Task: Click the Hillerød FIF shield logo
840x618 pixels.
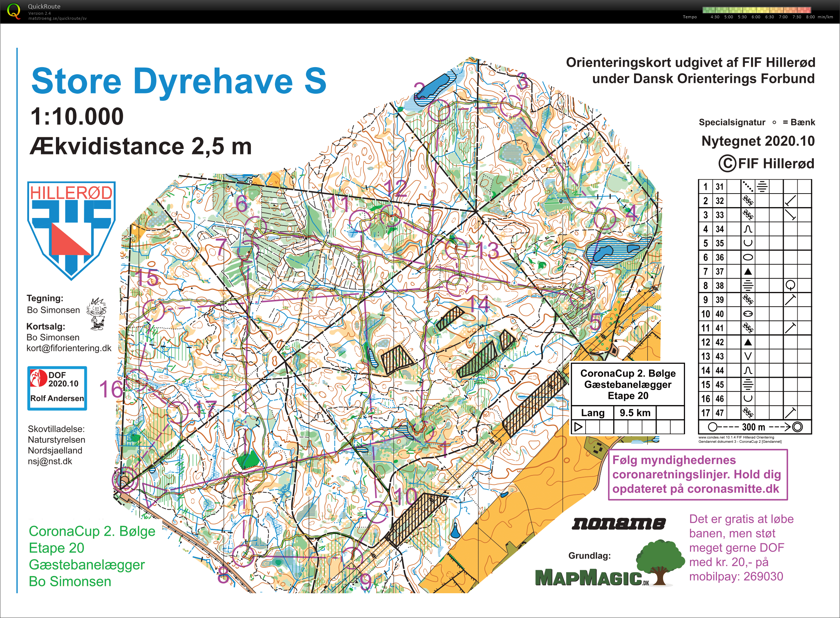Action: [x=71, y=231]
